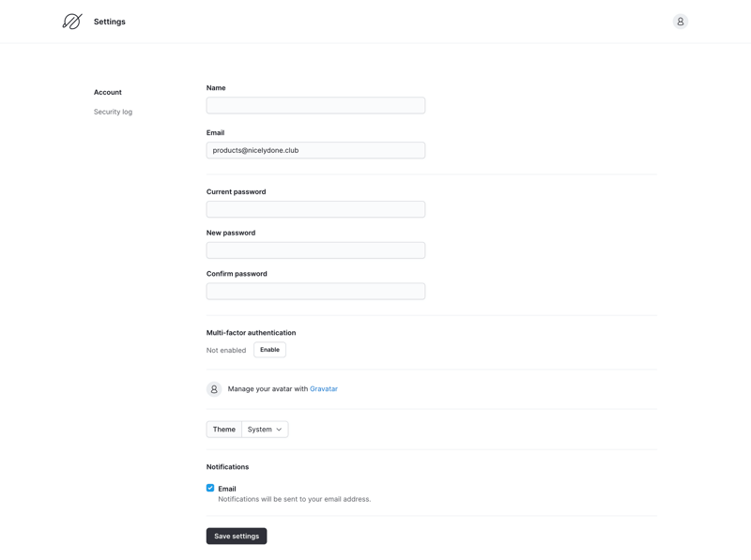Open the profile avatar icon top right
The height and width of the screenshot is (560, 751).
[678, 21]
